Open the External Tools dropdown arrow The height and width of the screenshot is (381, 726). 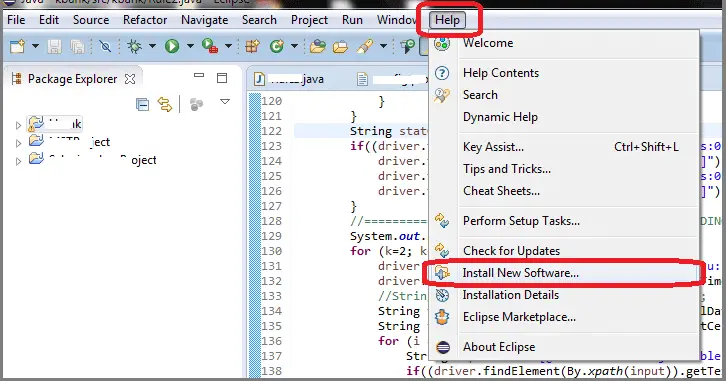pyautogui.click(x=228, y=46)
